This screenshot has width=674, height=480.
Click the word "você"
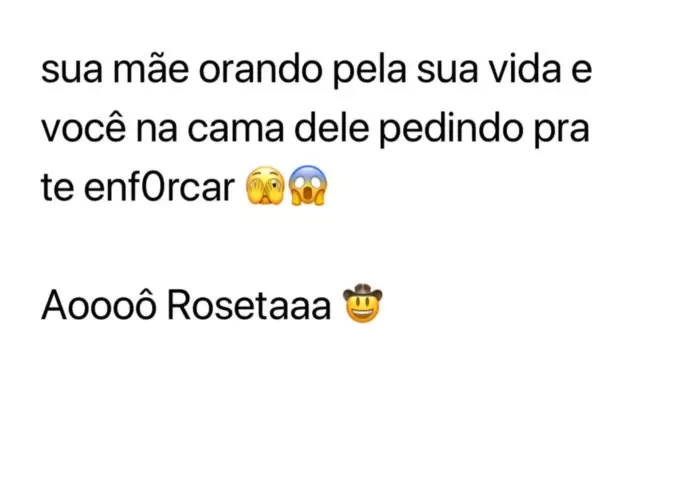pos(84,128)
